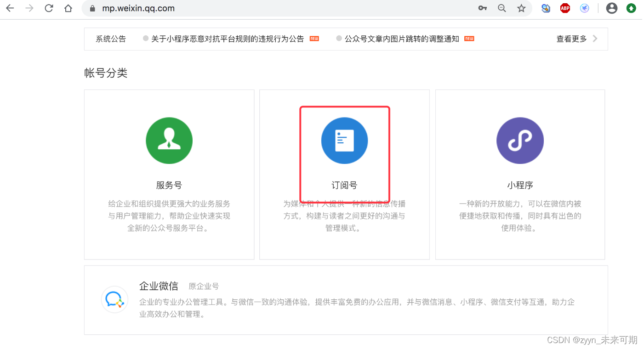Open the translate extension icon
Image resolution: width=644 pixels, height=349 pixels.
click(546, 8)
